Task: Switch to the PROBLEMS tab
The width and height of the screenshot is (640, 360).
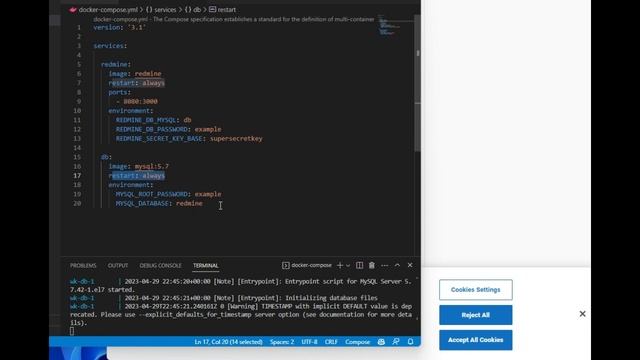Action: pyautogui.click(x=83, y=266)
